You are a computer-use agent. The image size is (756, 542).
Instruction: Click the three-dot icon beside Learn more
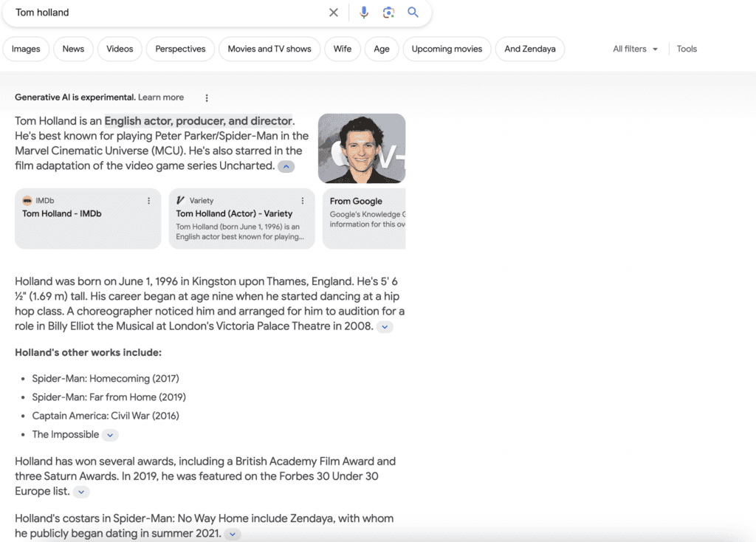coord(207,97)
